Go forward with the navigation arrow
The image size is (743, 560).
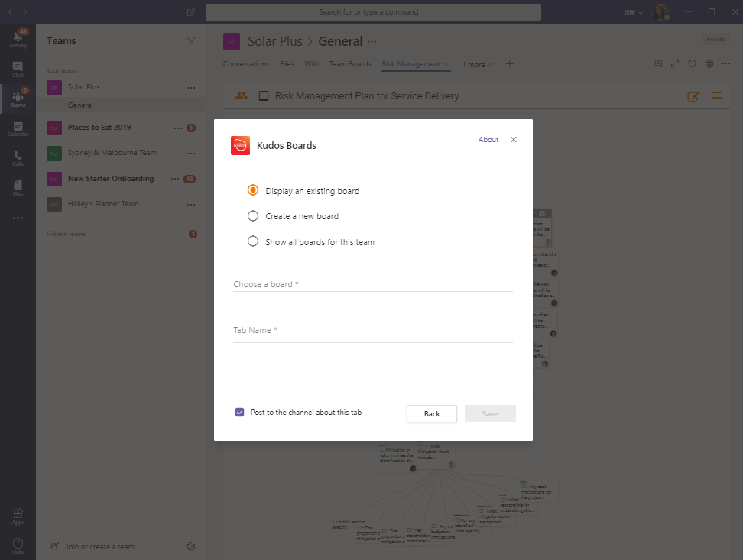25,12
